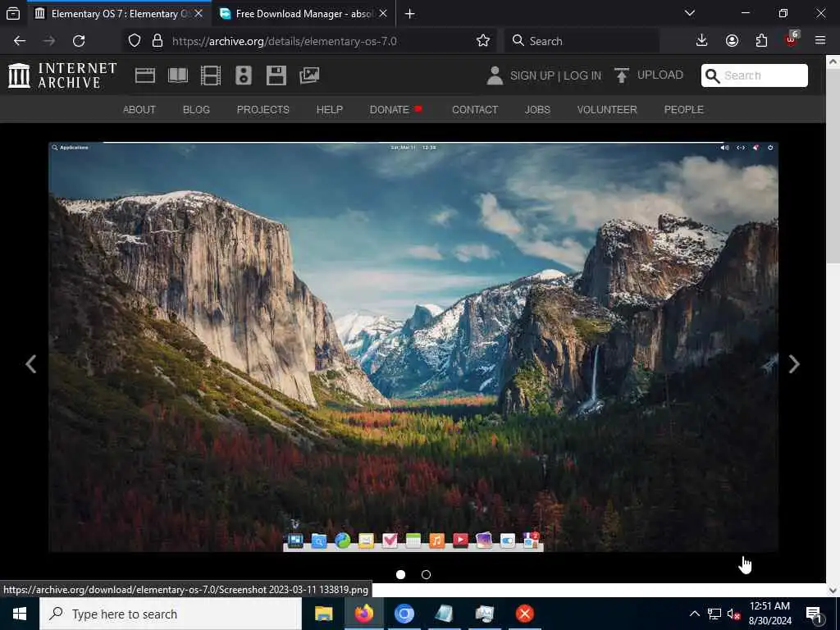This screenshot has width=840, height=630.
Task: Open a new tab with the plus button
Action: click(410, 13)
